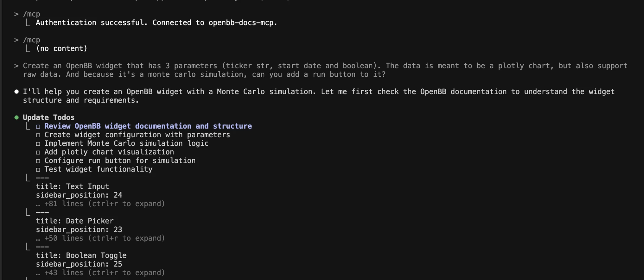Click the green dot beside Update Todos
The width and height of the screenshot is (644, 280).
pyautogui.click(x=16, y=118)
